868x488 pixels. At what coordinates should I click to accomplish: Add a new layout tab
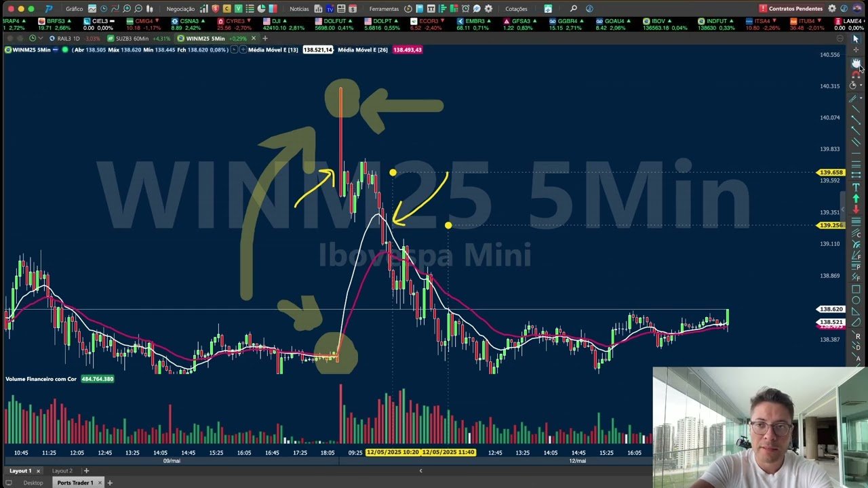tap(85, 470)
